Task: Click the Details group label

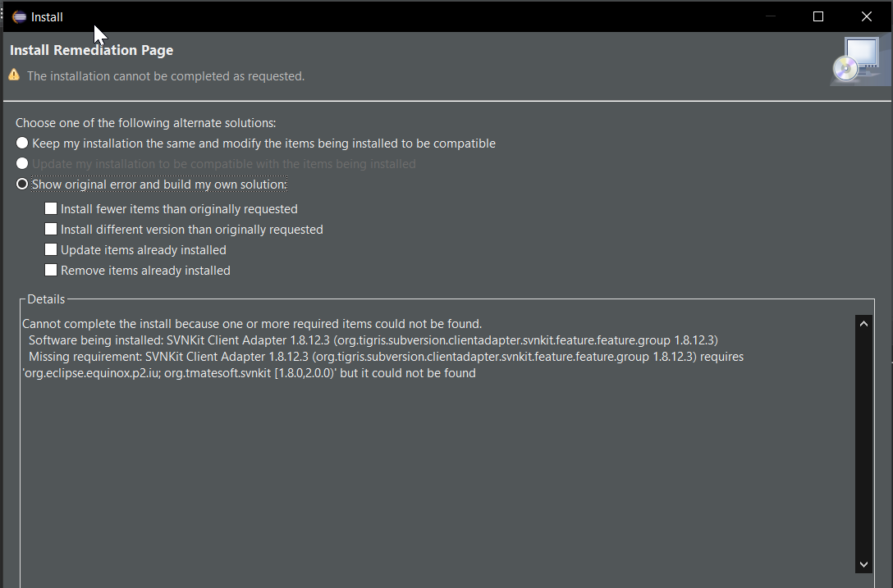Action: (45, 299)
